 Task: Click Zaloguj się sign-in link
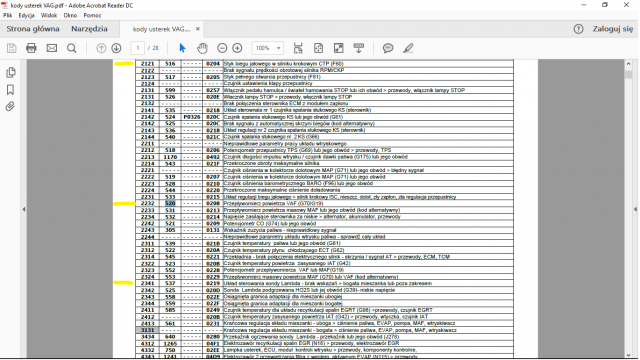[x=613, y=29]
